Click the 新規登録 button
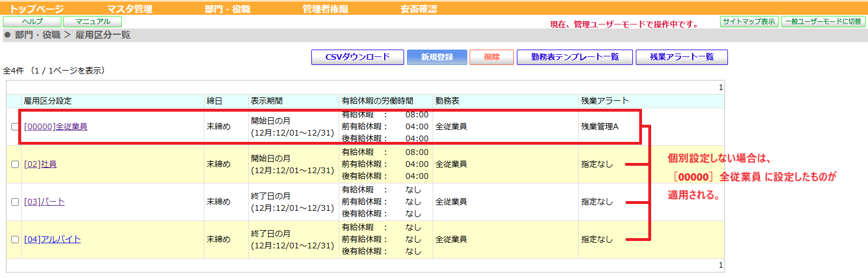 437,57
